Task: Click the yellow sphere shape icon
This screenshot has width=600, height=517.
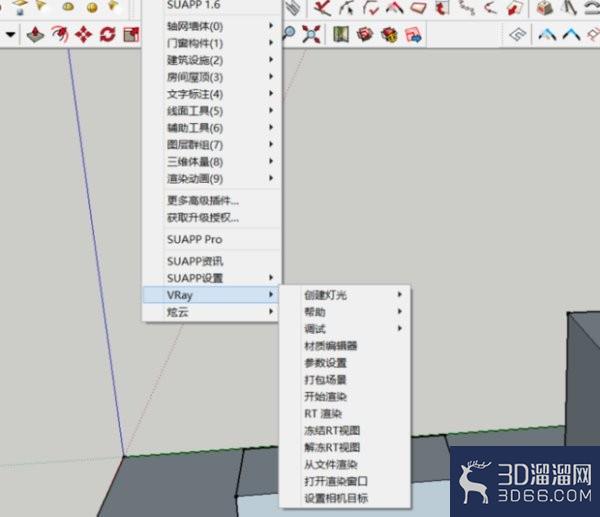Action: pos(92,7)
